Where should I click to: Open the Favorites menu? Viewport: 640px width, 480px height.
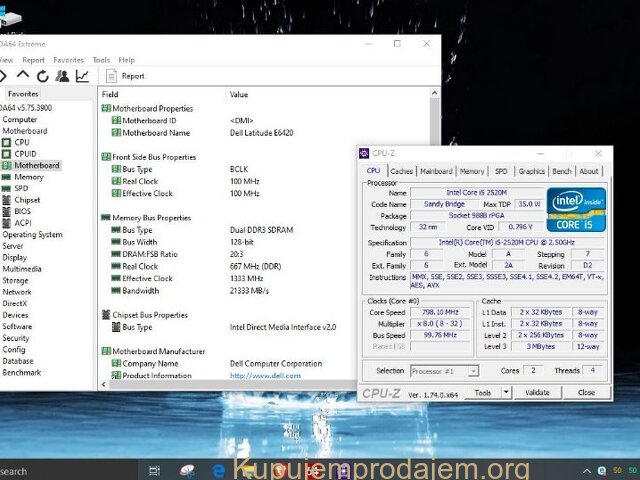pyautogui.click(x=68, y=60)
